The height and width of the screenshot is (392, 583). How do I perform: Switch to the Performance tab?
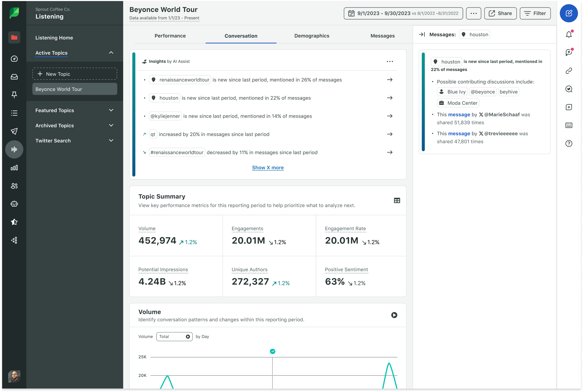click(170, 36)
